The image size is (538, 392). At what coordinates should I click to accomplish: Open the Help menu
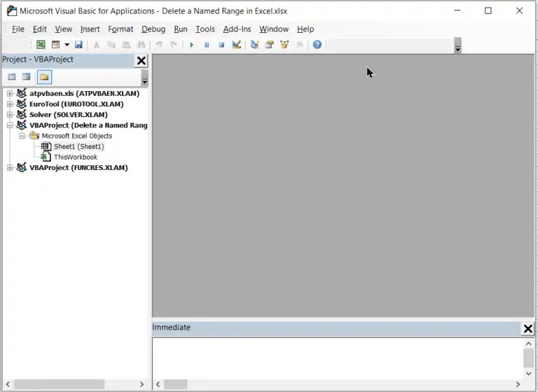(x=305, y=29)
